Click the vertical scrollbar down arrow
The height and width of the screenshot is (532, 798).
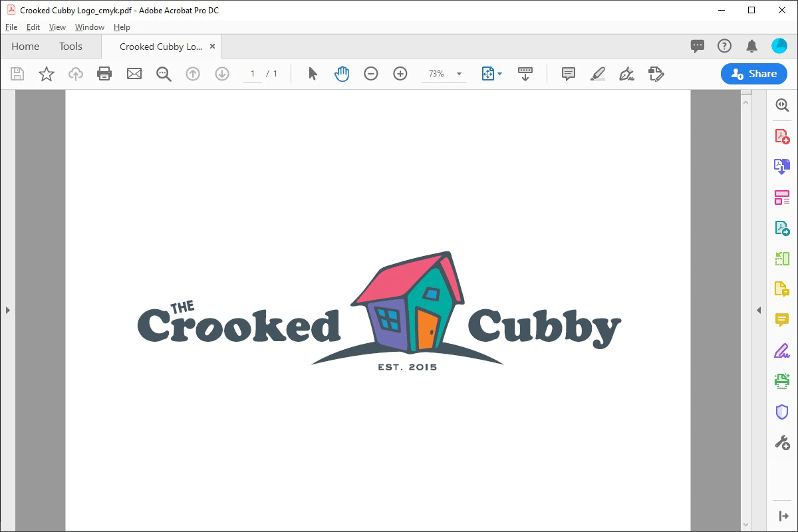coord(746,525)
